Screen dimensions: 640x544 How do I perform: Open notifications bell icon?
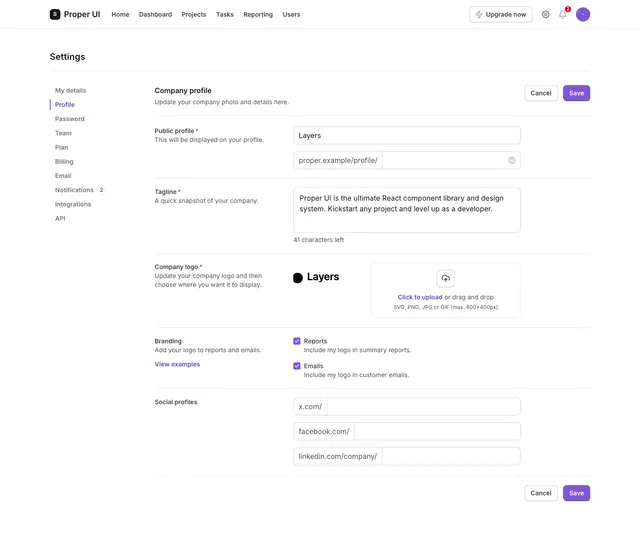[562, 14]
